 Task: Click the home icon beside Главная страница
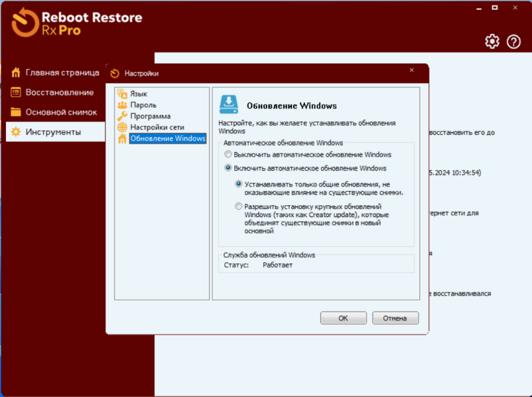click(x=16, y=72)
